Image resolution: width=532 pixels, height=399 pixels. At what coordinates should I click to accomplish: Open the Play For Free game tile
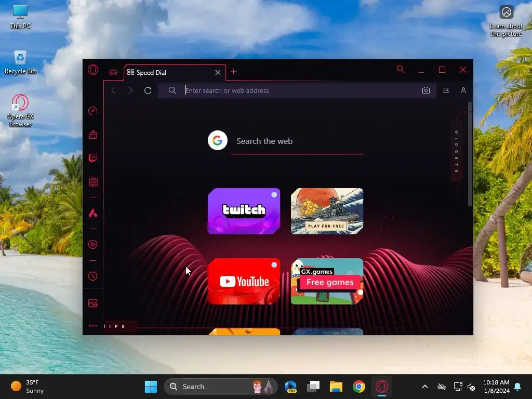pos(327,211)
